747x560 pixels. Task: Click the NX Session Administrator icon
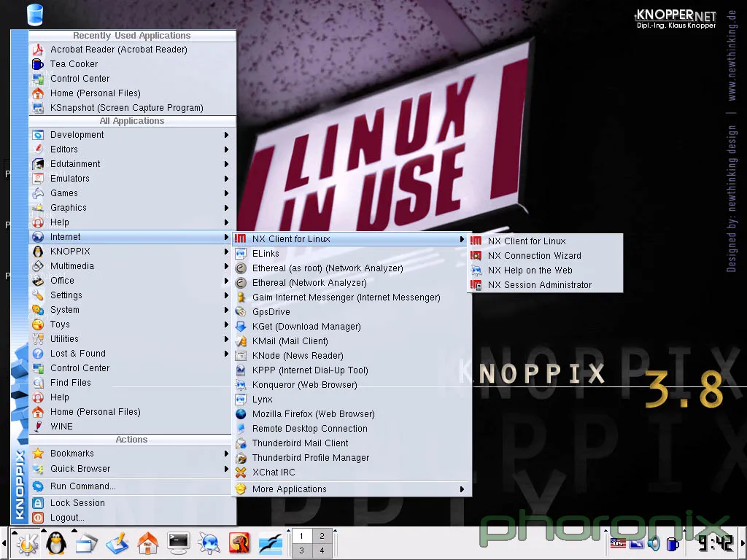[x=476, y=285]
